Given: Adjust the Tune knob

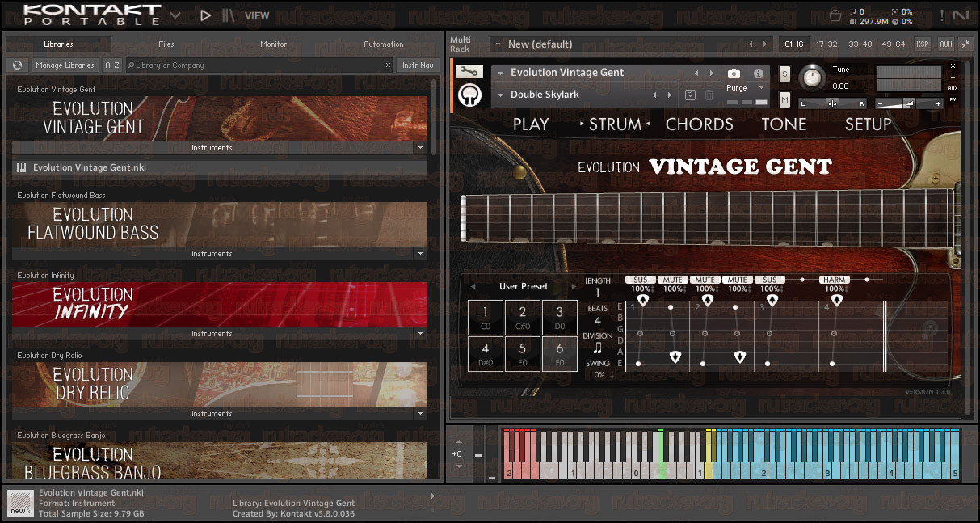Looking at the screenshot, I should [x=812, y=77].
